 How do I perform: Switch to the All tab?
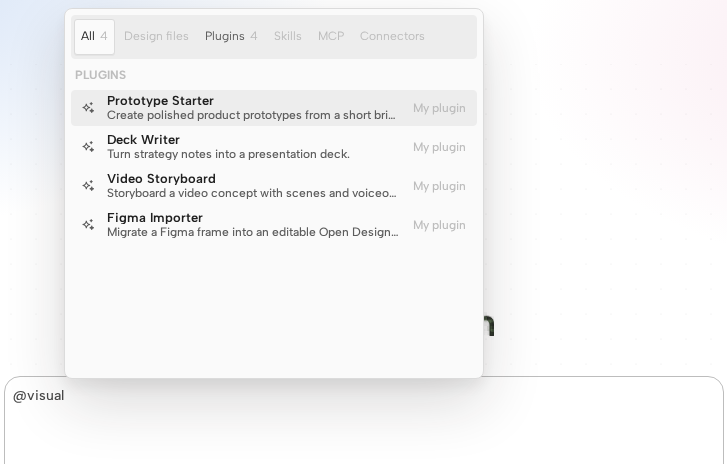tap(94, 36)
